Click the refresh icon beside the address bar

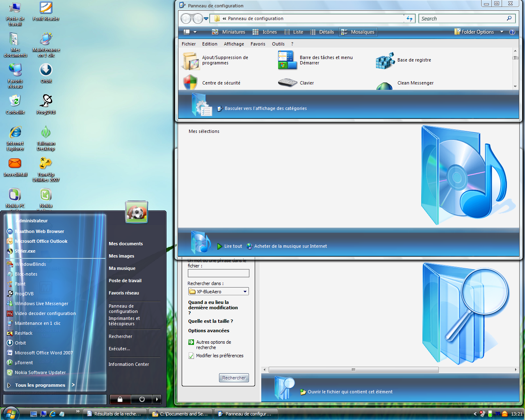pyautogui.click(x=409, y=18)
